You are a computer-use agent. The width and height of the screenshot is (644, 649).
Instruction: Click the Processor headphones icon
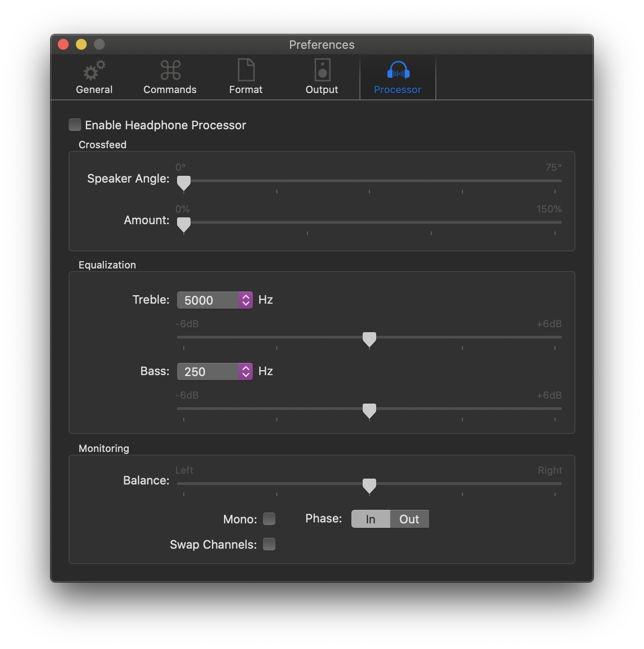point(398,71)
